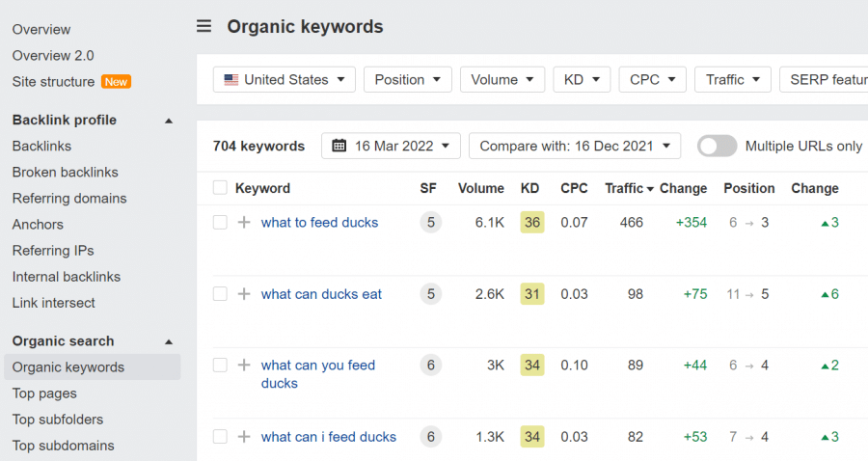Viewport: 868px width, 461px height.
Task: Open the 'what can you feed ducks' keyword link
Action: [318, 374]
